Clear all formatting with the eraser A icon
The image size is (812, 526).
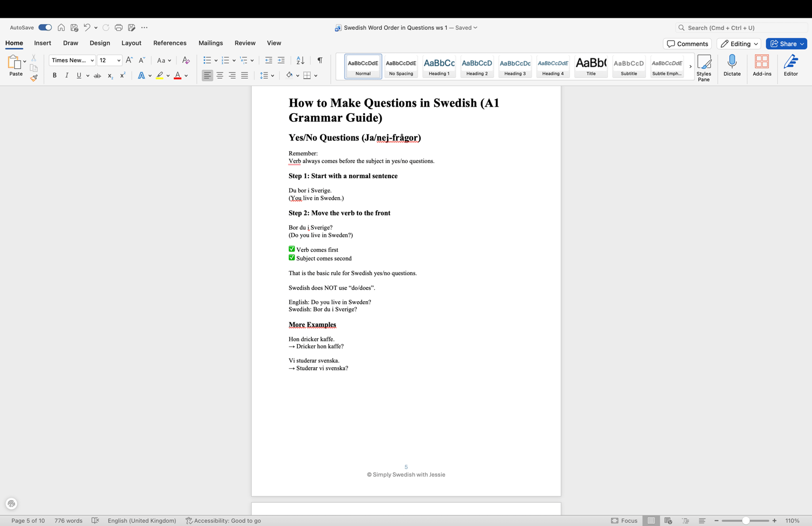(x=186, y=60)
